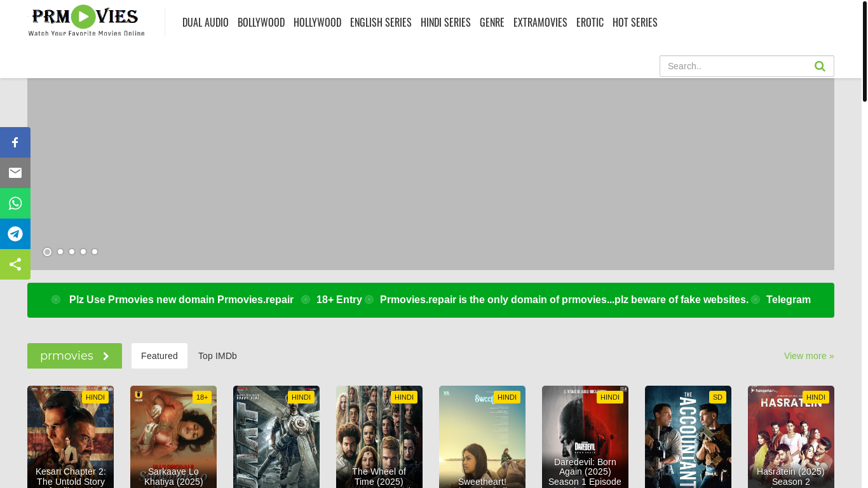Select the second slider dot indicator

(60, 252)
